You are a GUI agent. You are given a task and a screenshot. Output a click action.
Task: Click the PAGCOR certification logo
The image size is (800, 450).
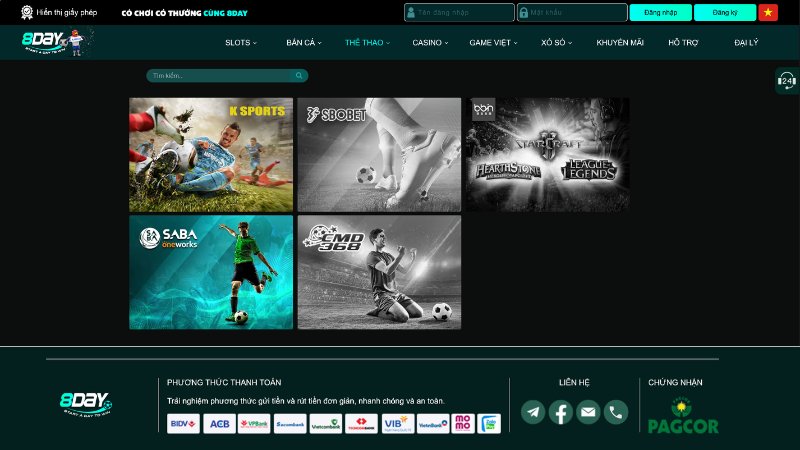[683, 416]
